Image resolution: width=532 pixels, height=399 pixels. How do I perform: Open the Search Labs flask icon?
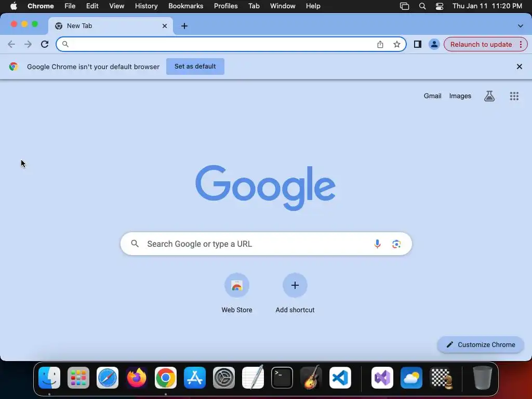pyautogui.click(x=489, y=96)
